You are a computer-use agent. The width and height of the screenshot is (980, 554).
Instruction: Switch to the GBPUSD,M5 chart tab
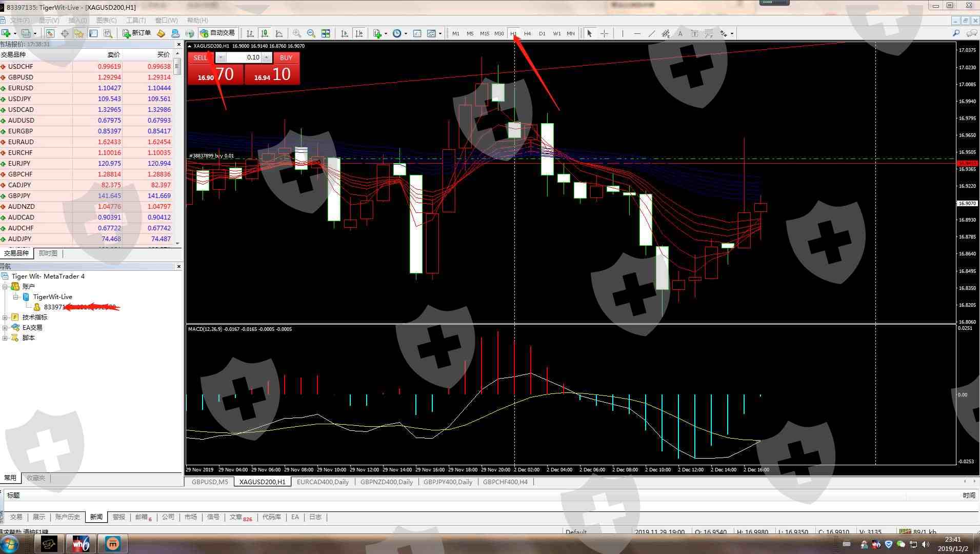(x=209, y=482)
